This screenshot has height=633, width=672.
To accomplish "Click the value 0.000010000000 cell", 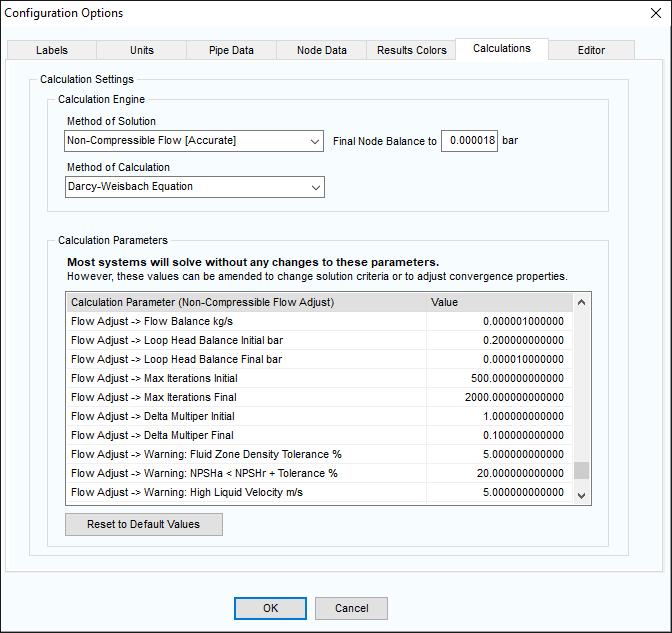I will coord(499,359).
